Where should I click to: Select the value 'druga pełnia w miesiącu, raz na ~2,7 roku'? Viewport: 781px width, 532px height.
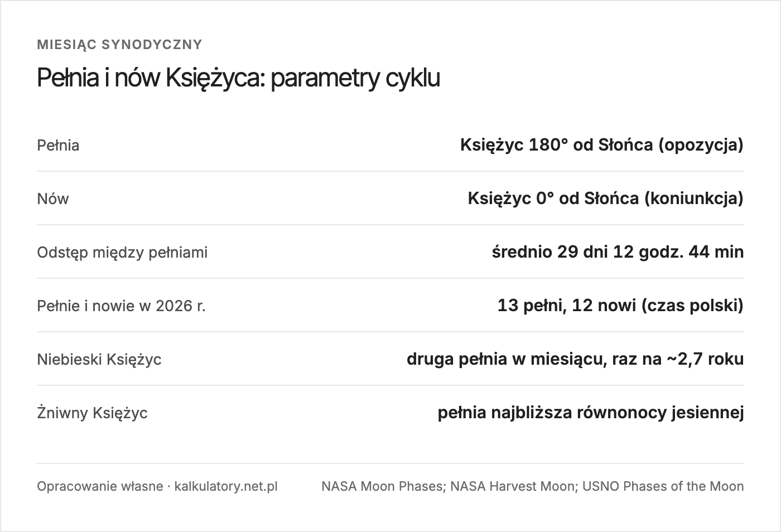pyautogui.click(x=575, y=359)
